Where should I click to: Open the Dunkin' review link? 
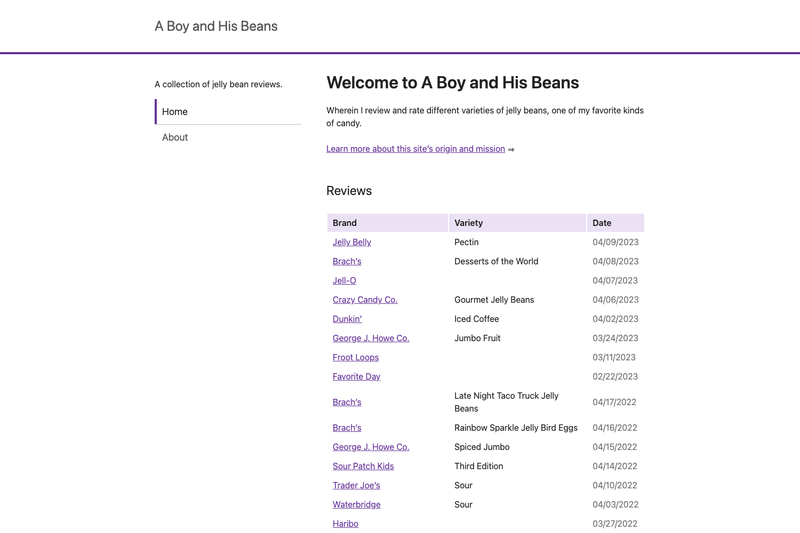tap(347, 319)
